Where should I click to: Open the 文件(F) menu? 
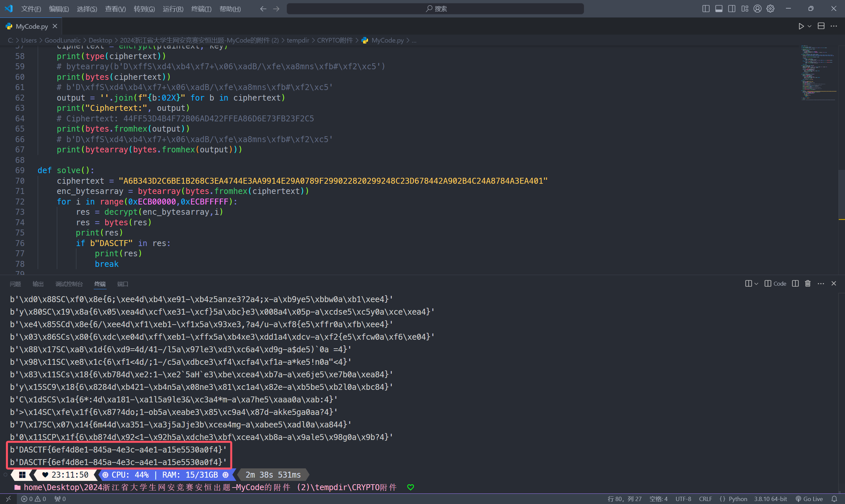[x=31, y=9]
